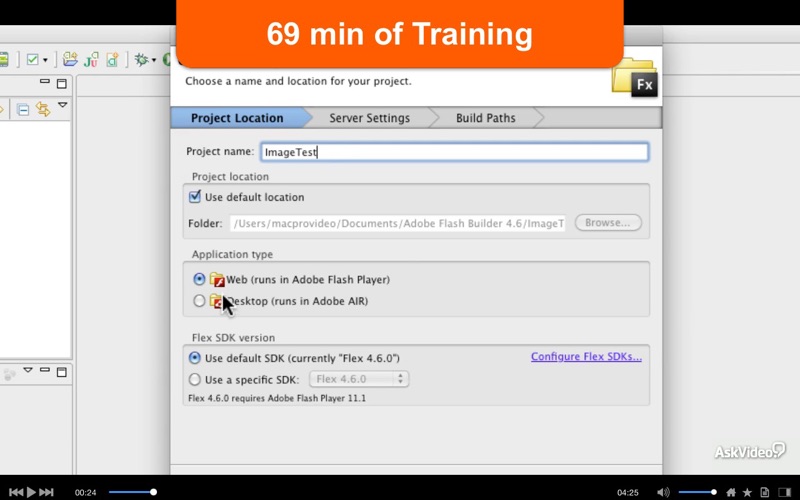Click the new class file toolbar icon

112,60
